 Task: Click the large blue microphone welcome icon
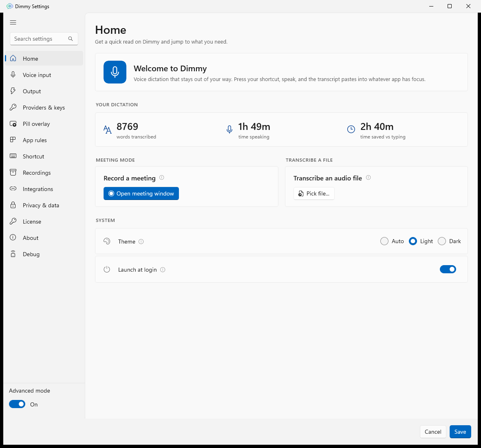[115, 72]
